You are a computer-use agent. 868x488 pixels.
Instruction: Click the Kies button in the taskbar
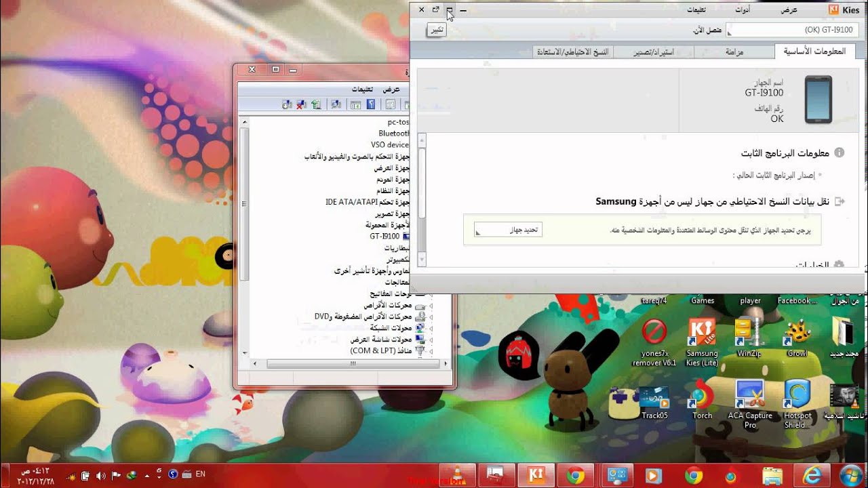[x=536, y=476]
